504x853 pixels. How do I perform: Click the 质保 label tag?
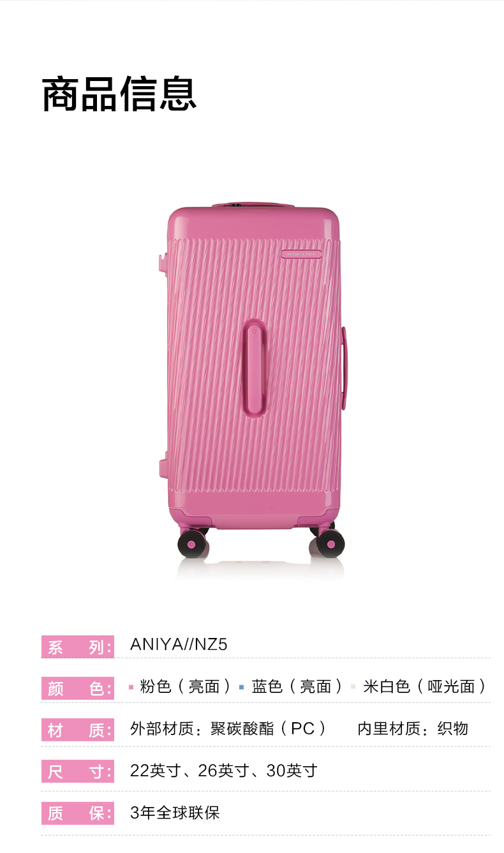[77, 813]
